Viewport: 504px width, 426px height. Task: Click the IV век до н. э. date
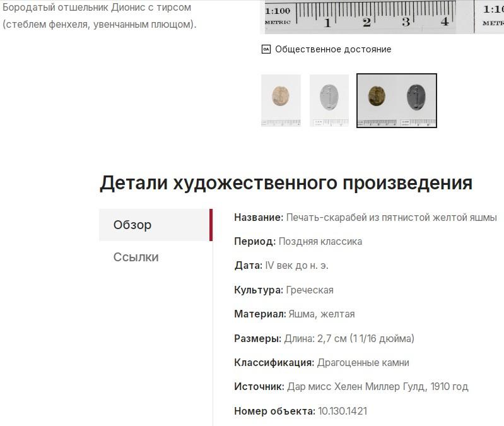click(296, 266)
